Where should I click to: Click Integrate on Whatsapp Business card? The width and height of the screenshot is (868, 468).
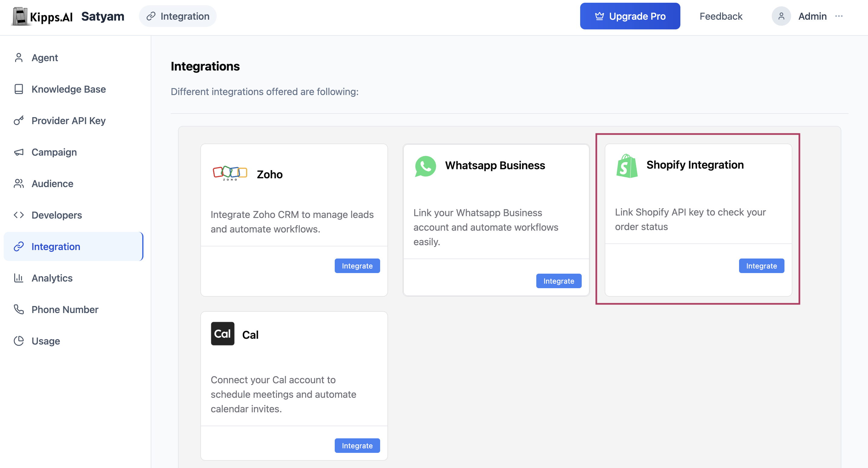tap(559, 281)
